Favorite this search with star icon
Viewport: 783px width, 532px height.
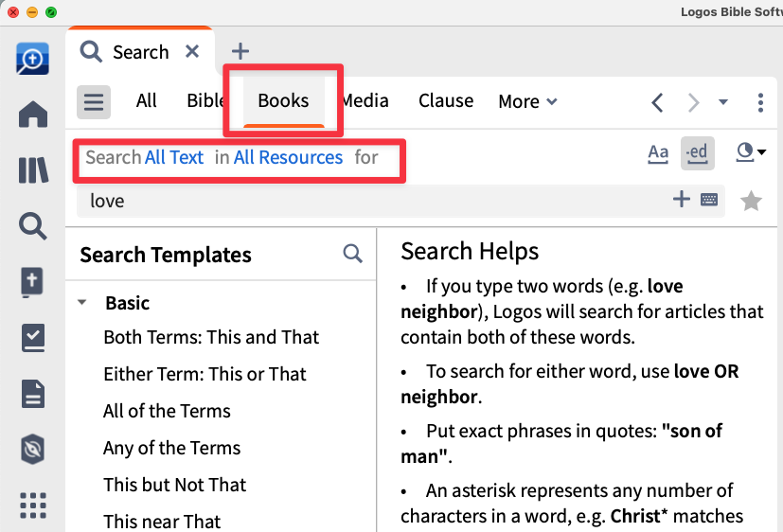click(751, 201)
